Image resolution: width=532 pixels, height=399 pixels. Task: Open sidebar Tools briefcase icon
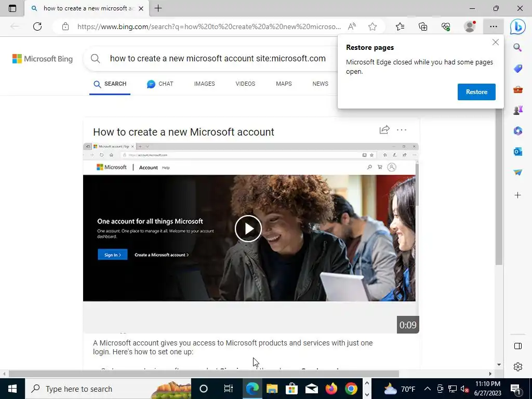pos(518,89)
